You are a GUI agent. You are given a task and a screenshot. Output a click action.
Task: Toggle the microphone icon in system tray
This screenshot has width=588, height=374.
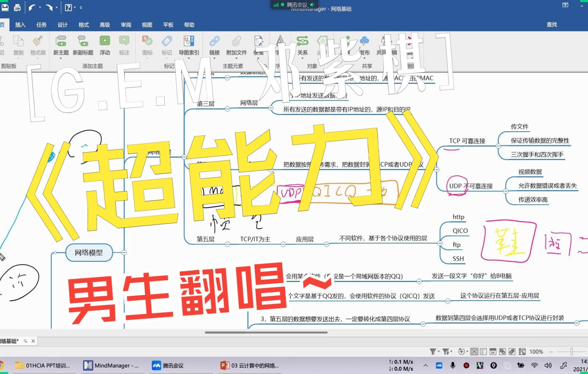[453, 365]
